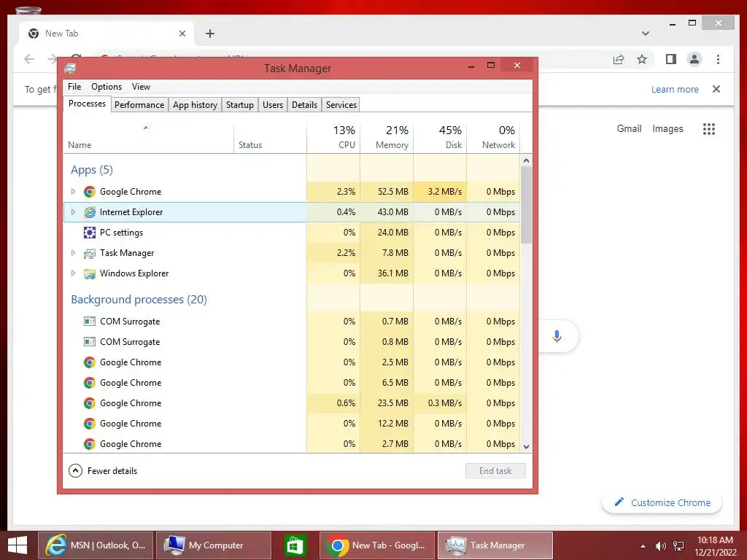Image resolution: width=747 pixels, height=560 pixels.
Task: Open the Options menu
Action: tap(107, 87)
